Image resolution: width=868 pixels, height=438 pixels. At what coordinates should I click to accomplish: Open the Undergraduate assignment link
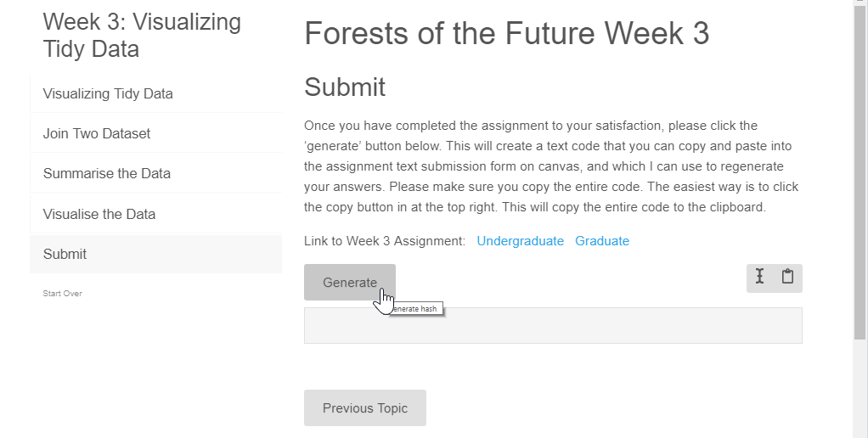(520, 241)
